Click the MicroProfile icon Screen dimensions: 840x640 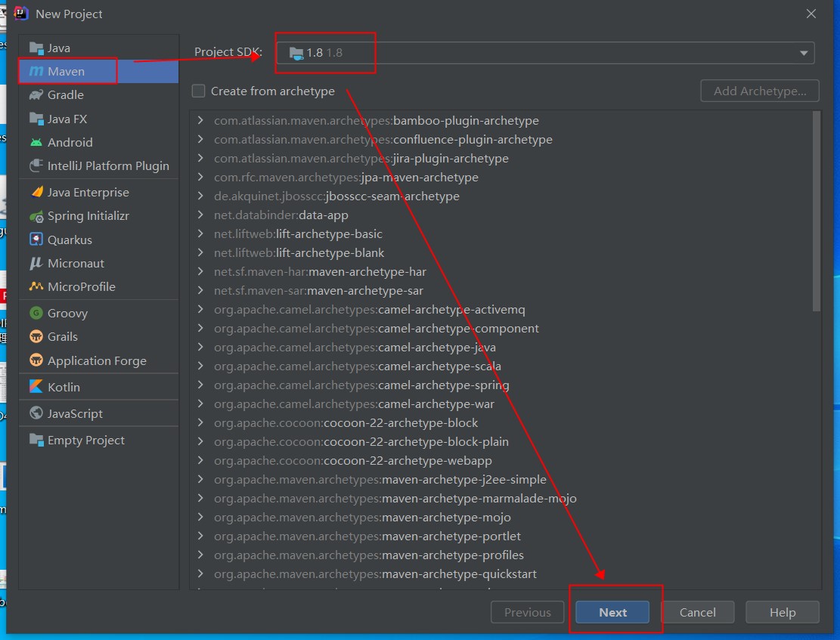coord(36,286)
